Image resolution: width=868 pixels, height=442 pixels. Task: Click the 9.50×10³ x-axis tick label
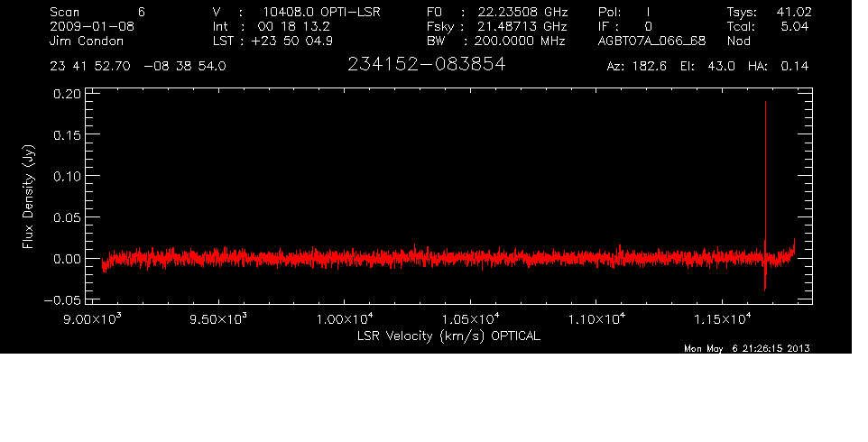218,319
